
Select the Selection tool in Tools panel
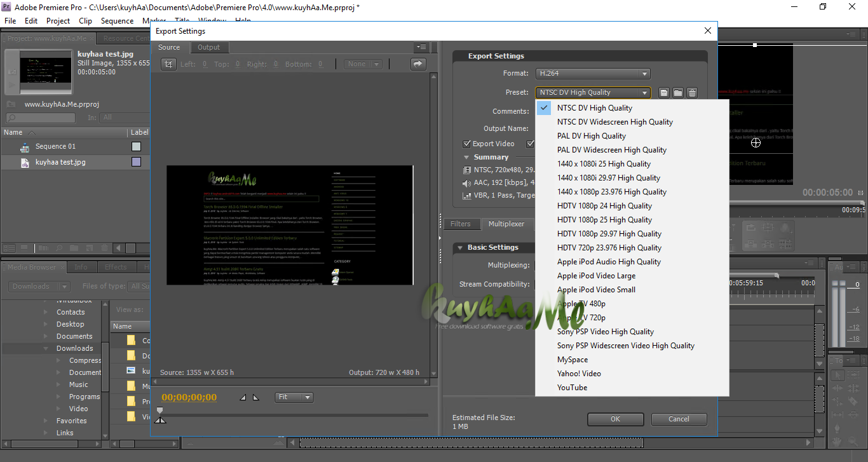point(837,376)
